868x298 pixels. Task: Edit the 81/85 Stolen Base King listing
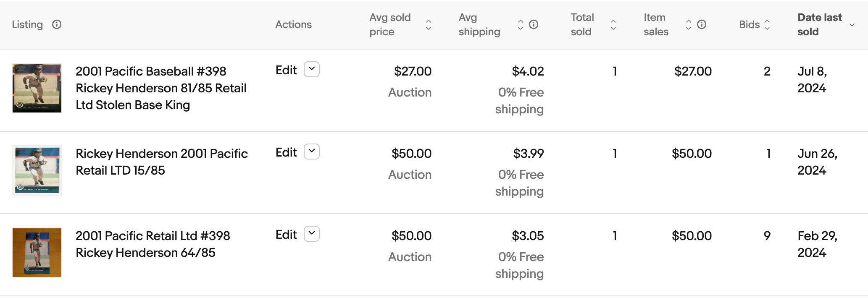click(286, 70)
